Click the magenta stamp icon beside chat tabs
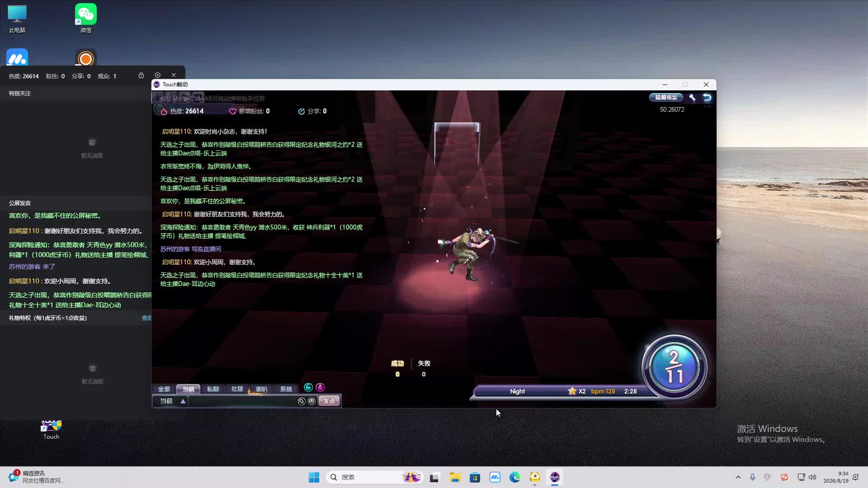 click(x=320, y=387)
